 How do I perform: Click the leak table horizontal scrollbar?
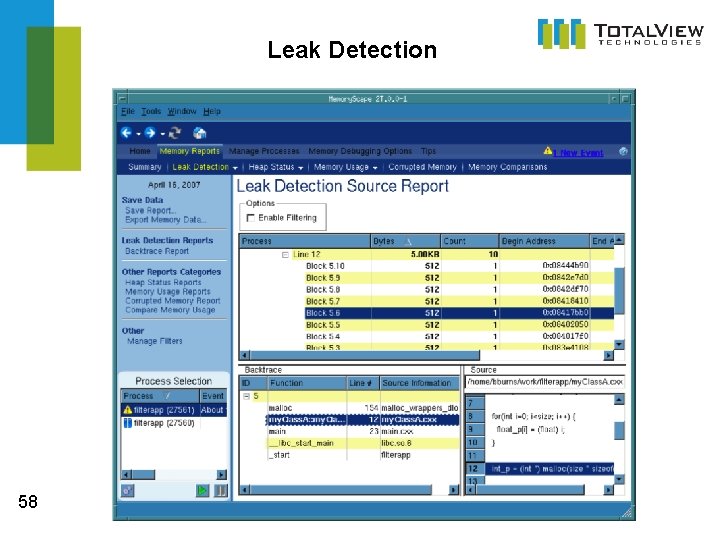click(x=365, y=355)
